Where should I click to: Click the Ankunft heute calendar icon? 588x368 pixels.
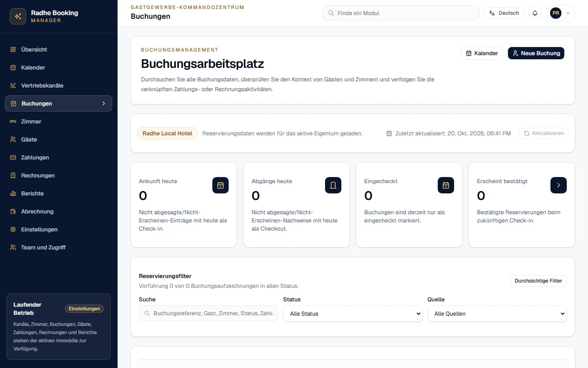point(220,185)
